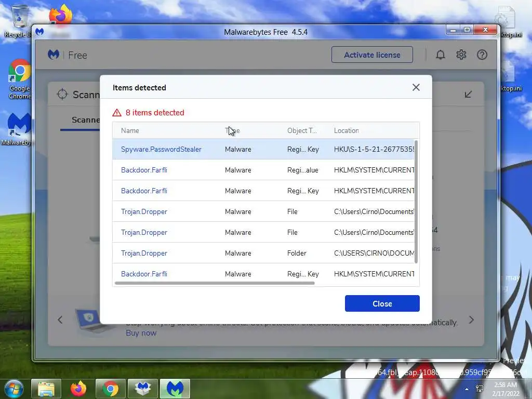Click the Folder object type cell
The width and height of the screenshot is (532, 399).
pyautogui.click(x=297, y=253)
